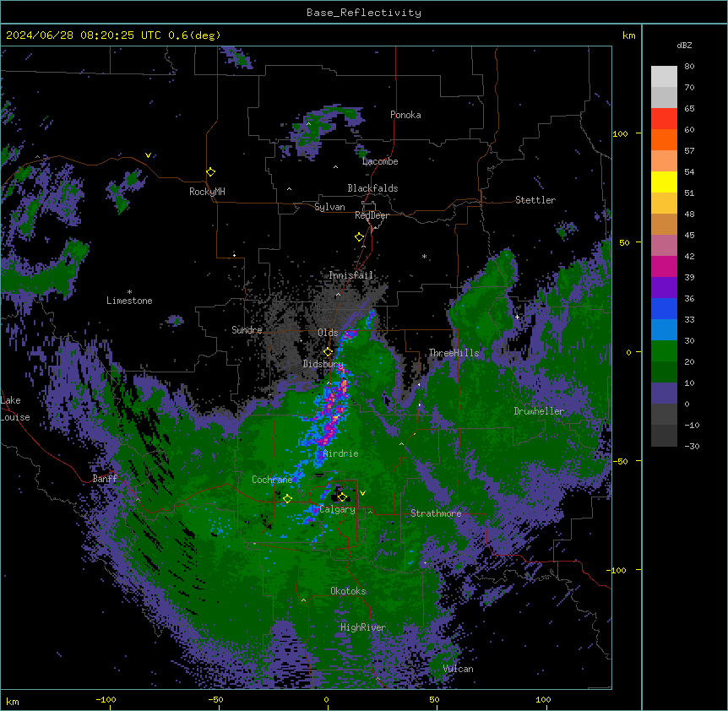Viewport: 728px width, 711px height.
Task: Click the -100 tick on the right axis
Action: (617, 570)
